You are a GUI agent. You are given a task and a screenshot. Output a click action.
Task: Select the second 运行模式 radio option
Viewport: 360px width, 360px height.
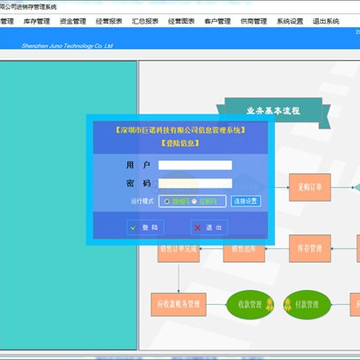[194, 201]
